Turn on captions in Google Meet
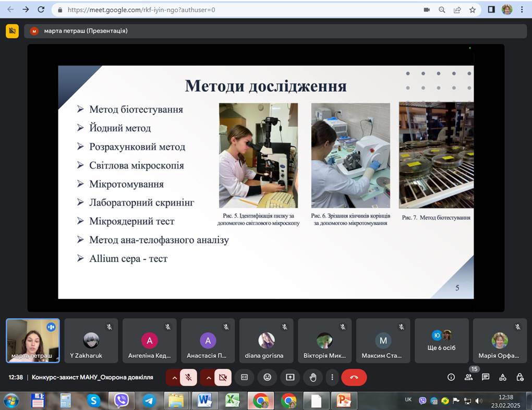 [x=245, y=377]
